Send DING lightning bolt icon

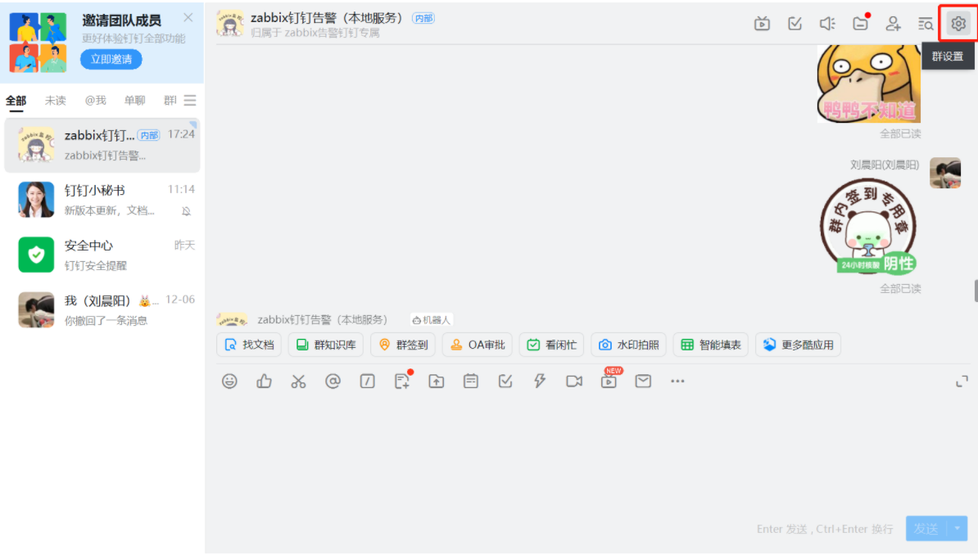pos(540,381)
